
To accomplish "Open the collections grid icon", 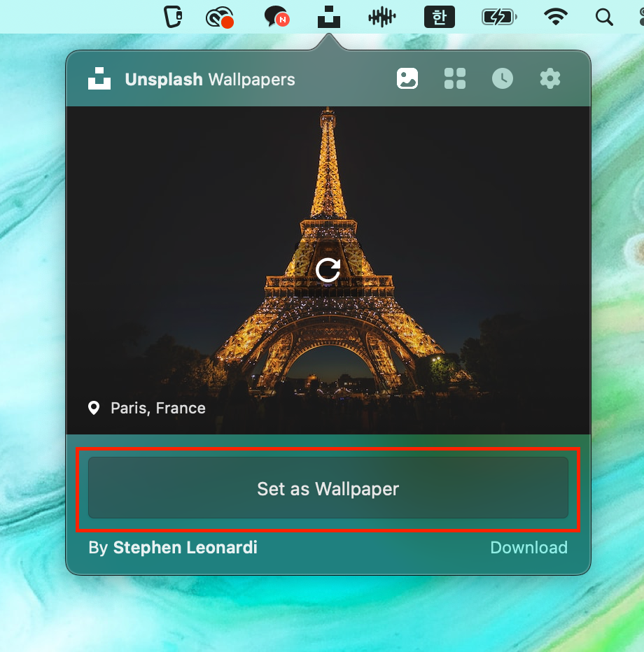I will tap(455, 78).
